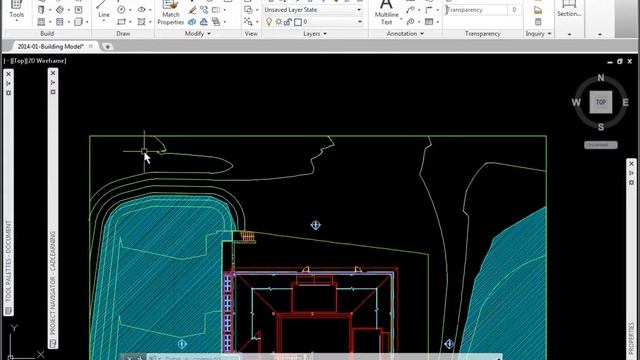Select the Circle tool in Draw panel
This screenshot has width=640, height=360.
pyautogui.click(x=121, y=9)
